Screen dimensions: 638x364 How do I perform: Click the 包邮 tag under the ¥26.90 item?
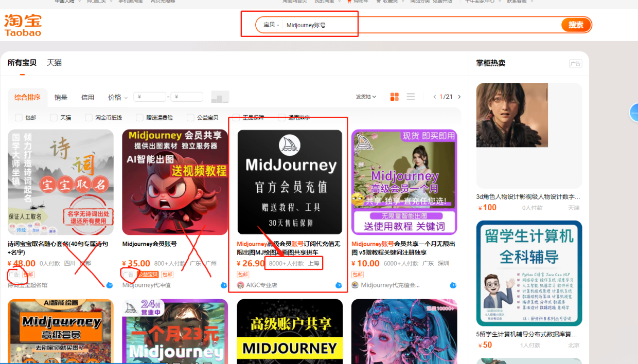coord(243,275)
